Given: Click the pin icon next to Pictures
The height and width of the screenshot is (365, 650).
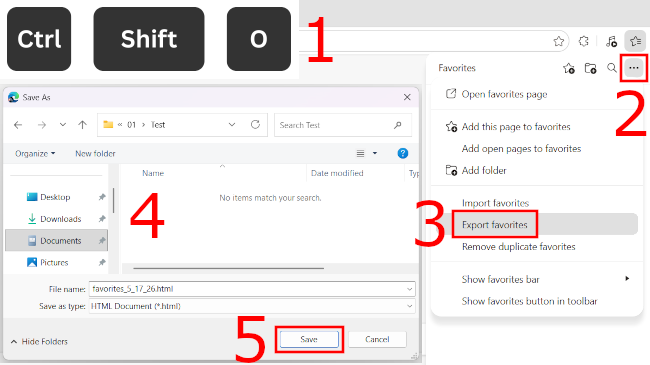Looking at the screenshot, I should click(x=102, y=263).
